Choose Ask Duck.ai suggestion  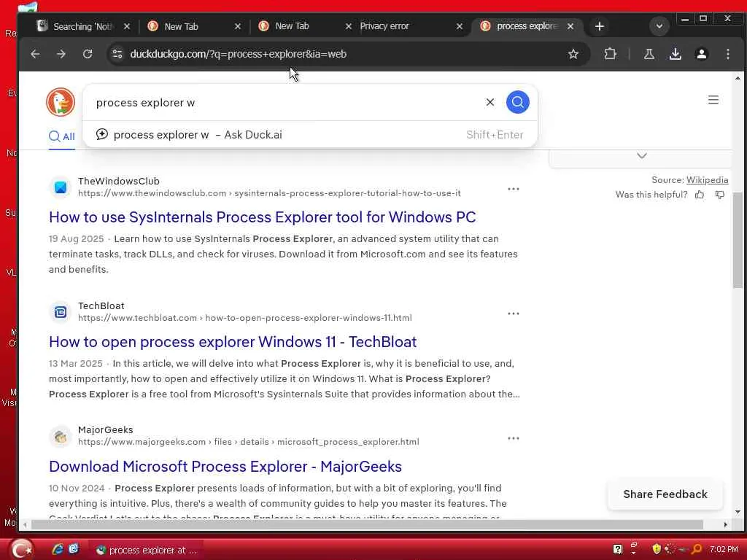(x=309, y=135)
